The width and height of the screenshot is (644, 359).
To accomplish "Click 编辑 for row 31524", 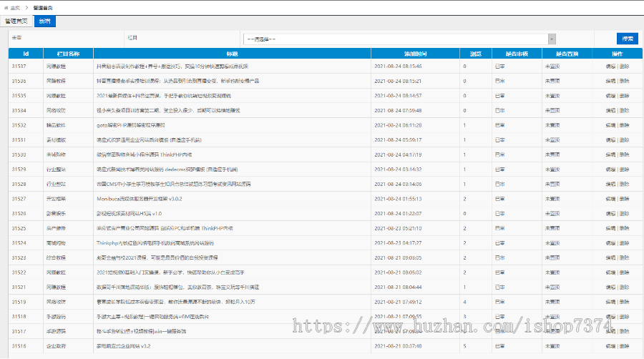I will [x=610, y=243].
